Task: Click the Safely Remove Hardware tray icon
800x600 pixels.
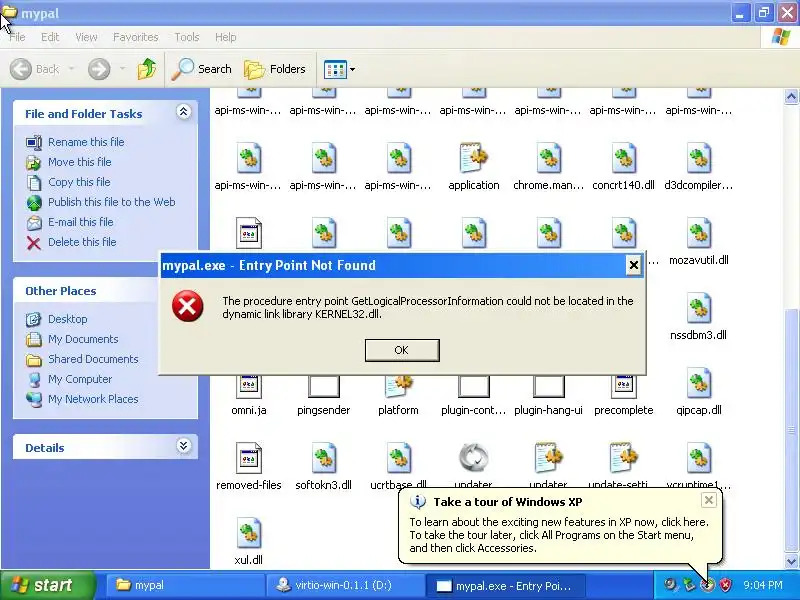Action: tap(689, 585)
